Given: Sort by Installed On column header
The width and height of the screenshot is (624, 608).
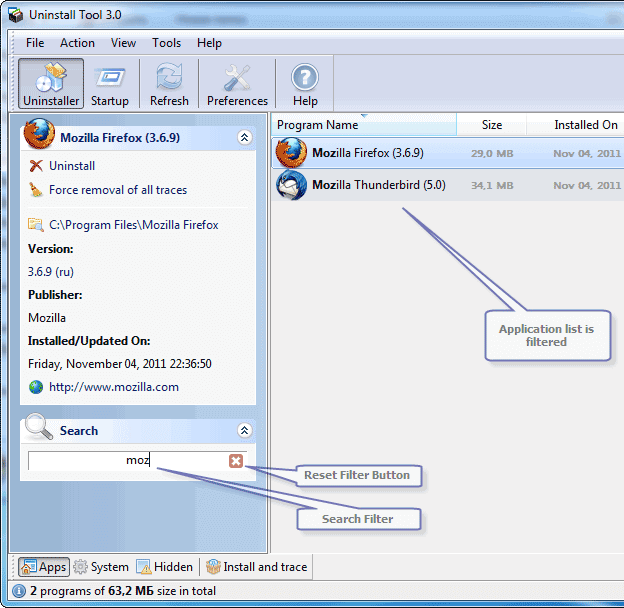Looking at the screenshot, I should pos(575,125).
